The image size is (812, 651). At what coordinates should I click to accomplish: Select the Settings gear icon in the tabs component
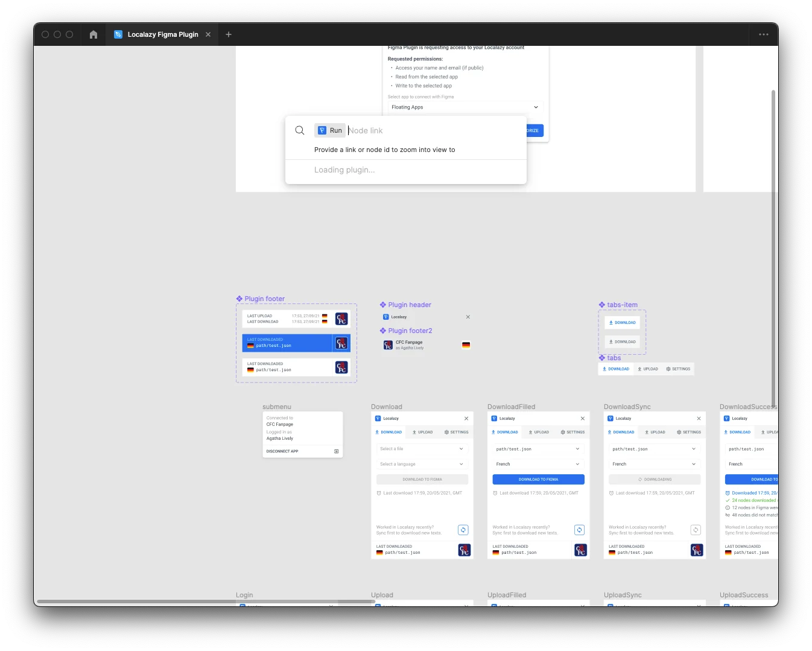[668, 369]
